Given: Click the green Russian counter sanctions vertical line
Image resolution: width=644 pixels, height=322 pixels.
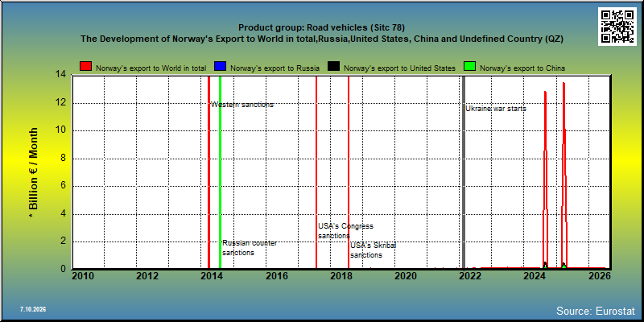Looking at the screenshot, I should (x=220, y=172).
